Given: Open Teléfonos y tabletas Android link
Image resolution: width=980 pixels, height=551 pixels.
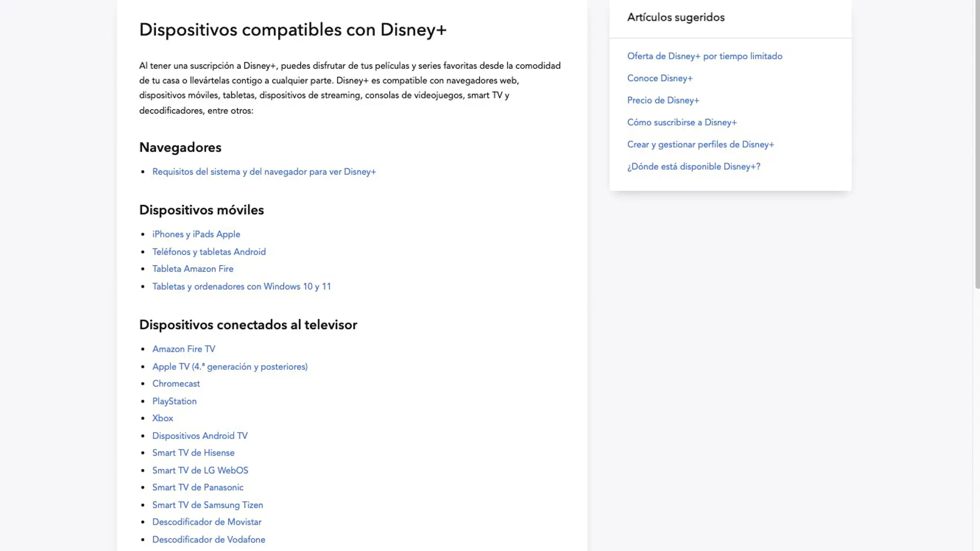Looking at the screenshot, I should click(x=209, y=252).
